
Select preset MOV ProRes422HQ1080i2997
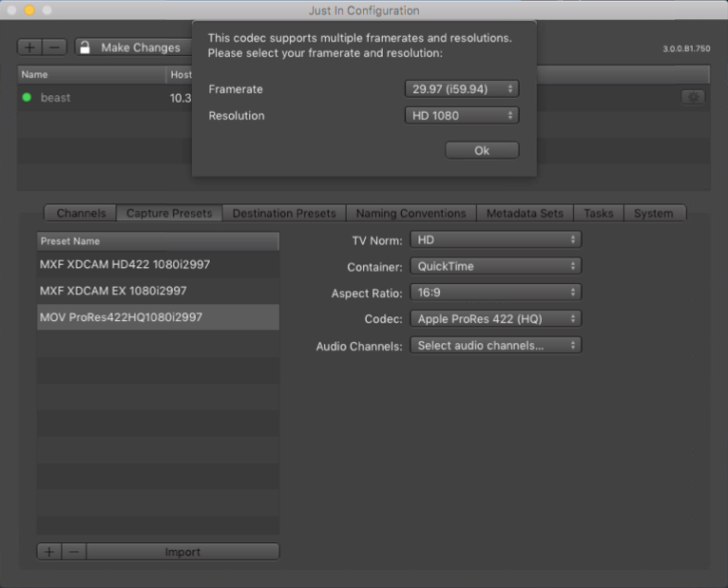tap(158, 317)
